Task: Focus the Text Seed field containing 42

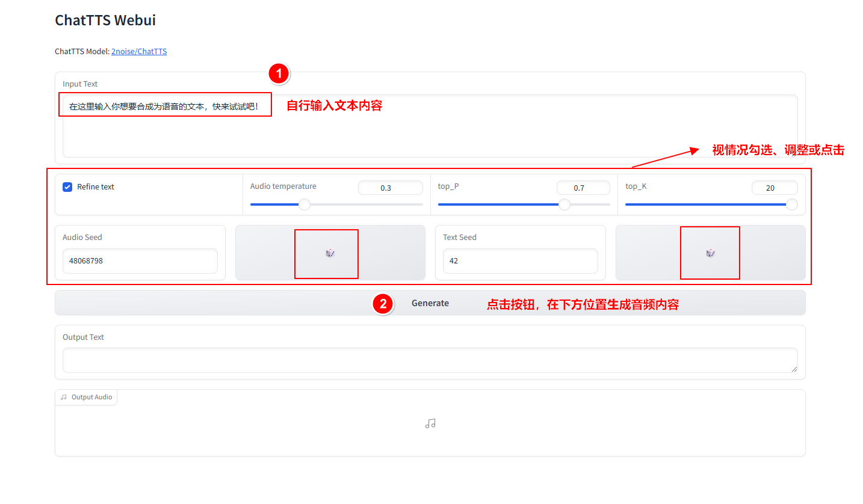Action: [x=520, y=261]
